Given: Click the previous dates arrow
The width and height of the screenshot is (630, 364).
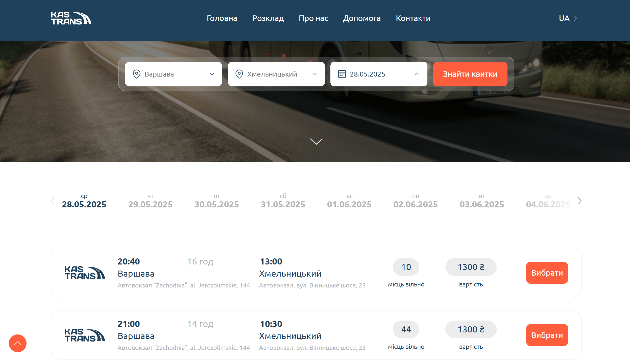Looking at the screenshot, I should [x=53, y=201].
